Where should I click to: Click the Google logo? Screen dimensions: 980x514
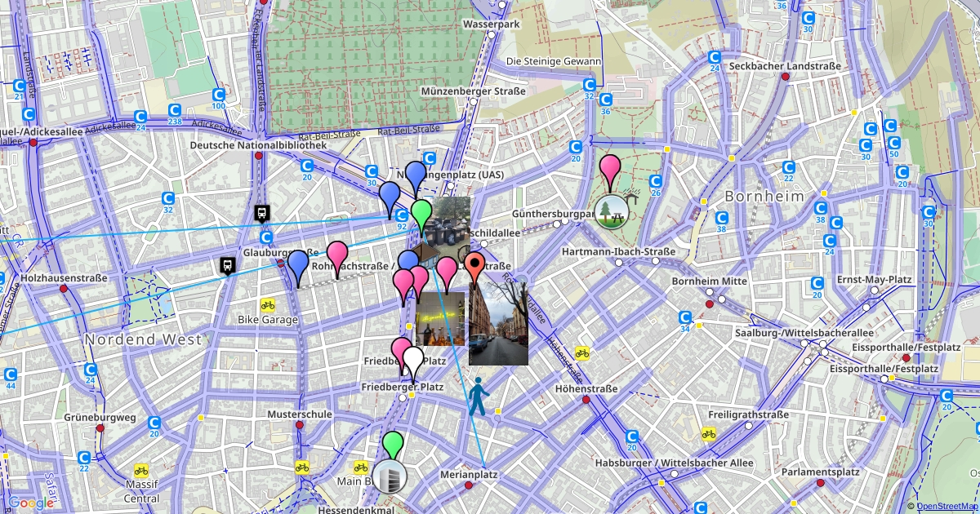point(32,503)
